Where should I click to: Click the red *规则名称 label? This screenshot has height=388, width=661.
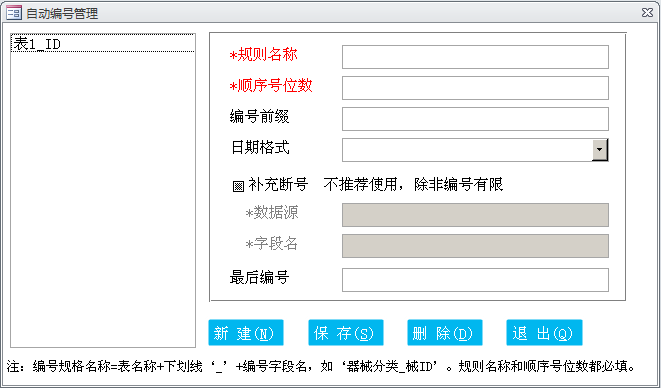263,55
